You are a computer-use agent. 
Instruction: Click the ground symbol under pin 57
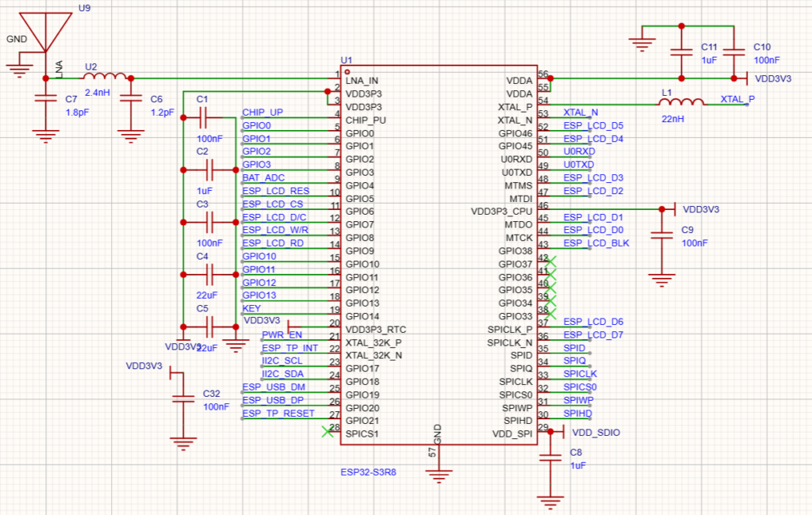click(x=439, y=475)
